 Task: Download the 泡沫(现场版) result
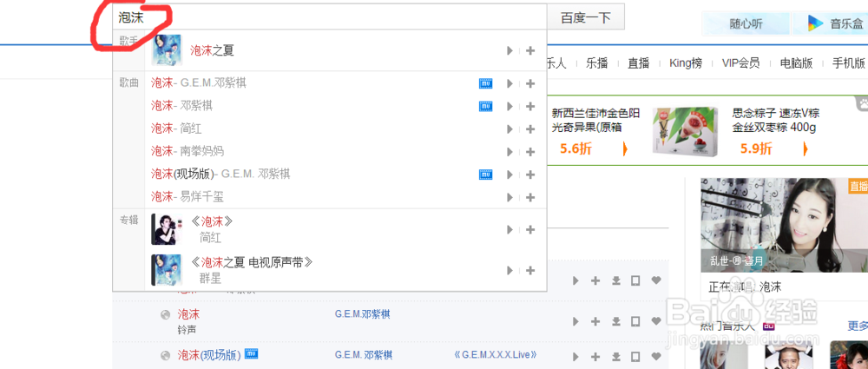(615, 356)
